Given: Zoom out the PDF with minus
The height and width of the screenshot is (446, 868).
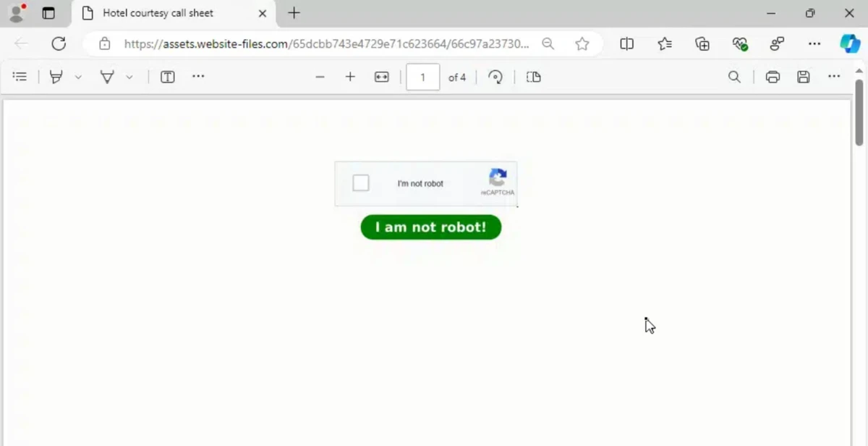Looking at the screenshot, I should coord(320,77).
